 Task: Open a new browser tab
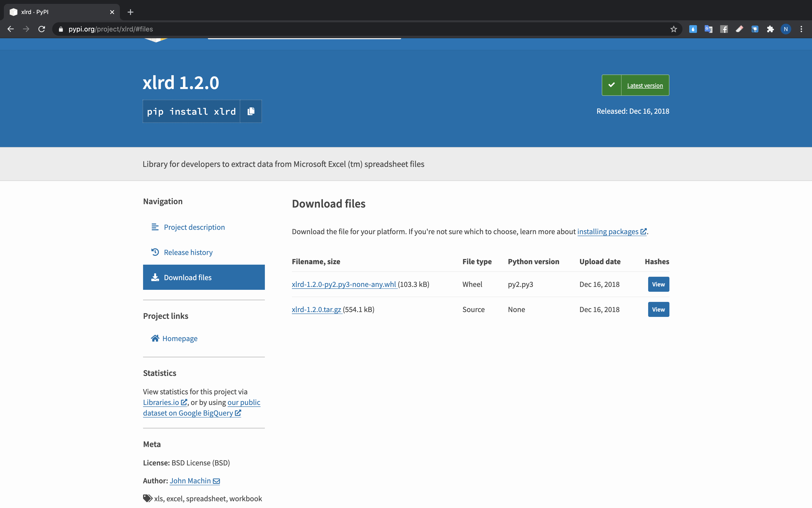click(130, 12)
